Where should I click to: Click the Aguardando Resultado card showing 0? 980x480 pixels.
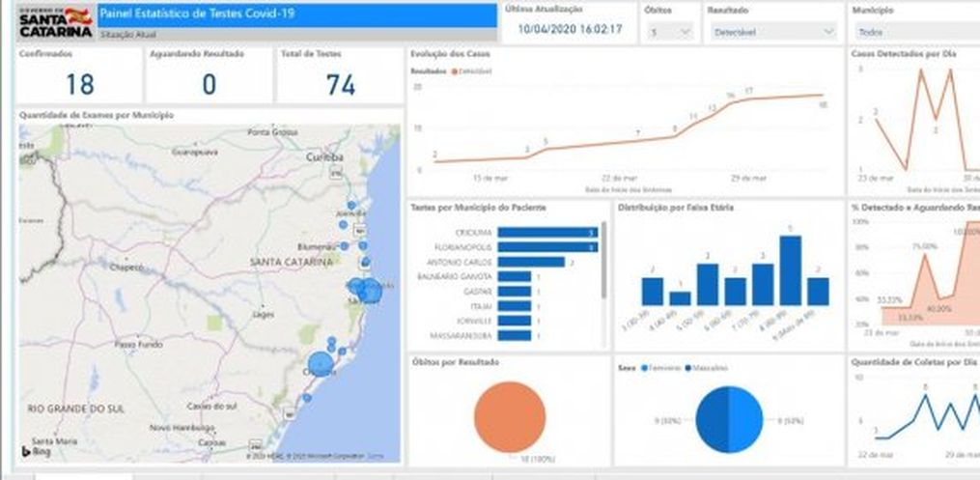pos(209,75)
